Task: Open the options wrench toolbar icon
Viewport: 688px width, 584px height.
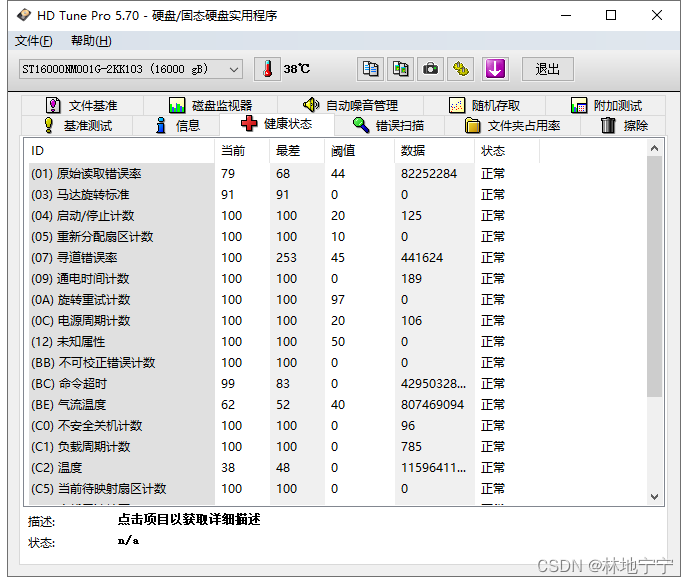Action: (460, 69)
